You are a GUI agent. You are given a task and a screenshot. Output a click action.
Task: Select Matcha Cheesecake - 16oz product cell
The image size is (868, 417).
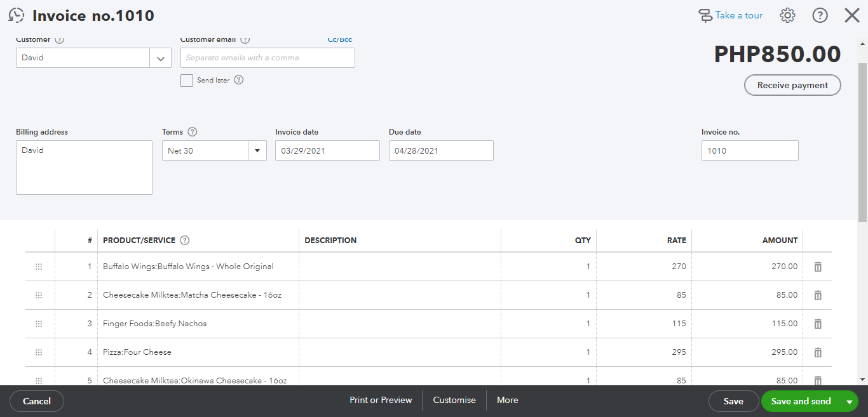(198, 295)
